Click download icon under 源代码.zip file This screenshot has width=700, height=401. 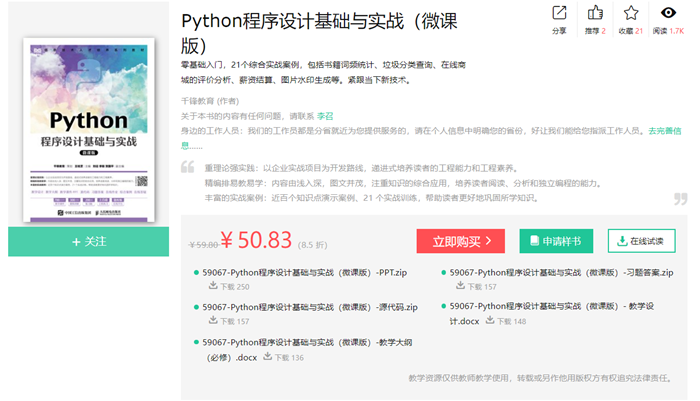(212, 321)
